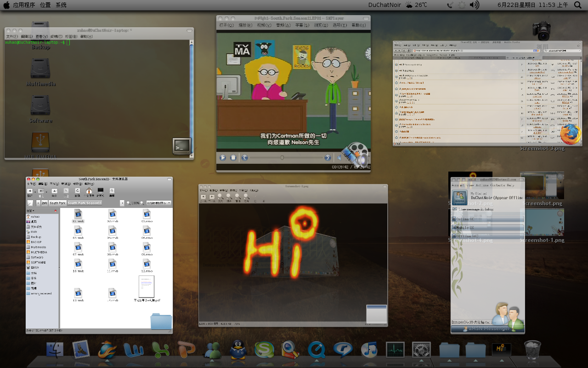Screen dimensions: 588x368
Task: Open 位置 menu in top panel
Action: click(45, 5)
